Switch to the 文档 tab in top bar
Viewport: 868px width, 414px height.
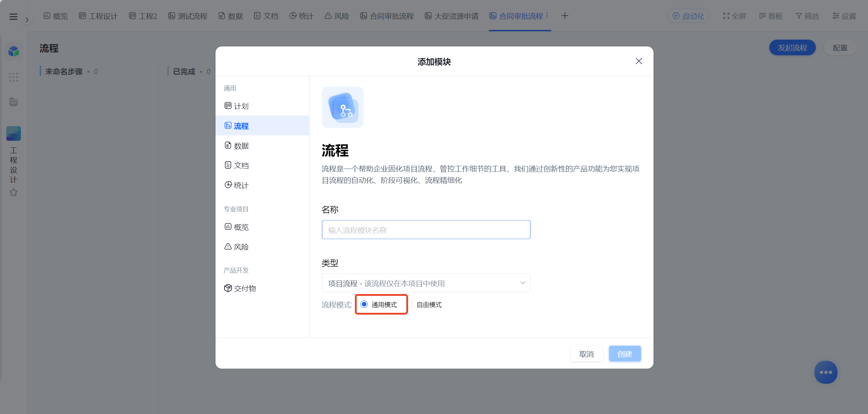266,16
